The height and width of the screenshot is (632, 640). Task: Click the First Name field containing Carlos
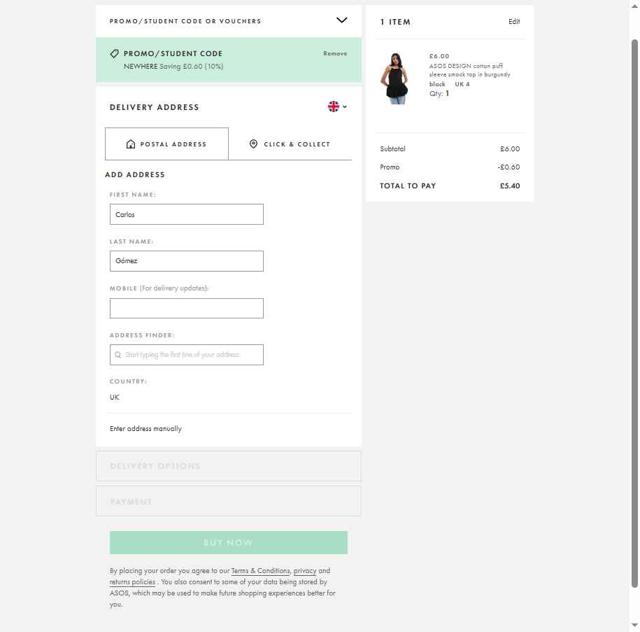tap(186, 214)
